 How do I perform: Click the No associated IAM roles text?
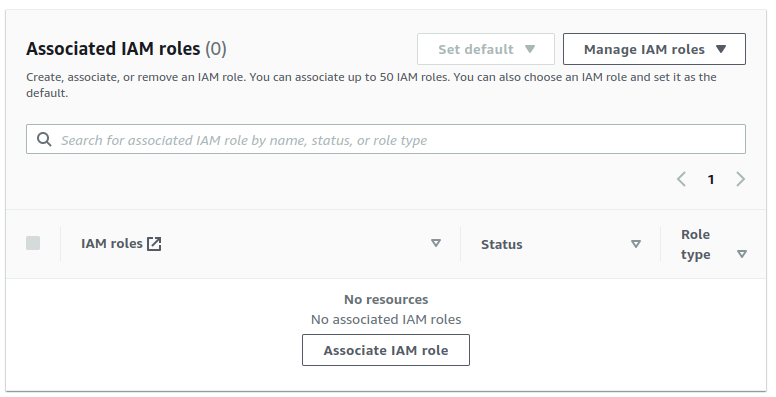click(x=386, y=319)
